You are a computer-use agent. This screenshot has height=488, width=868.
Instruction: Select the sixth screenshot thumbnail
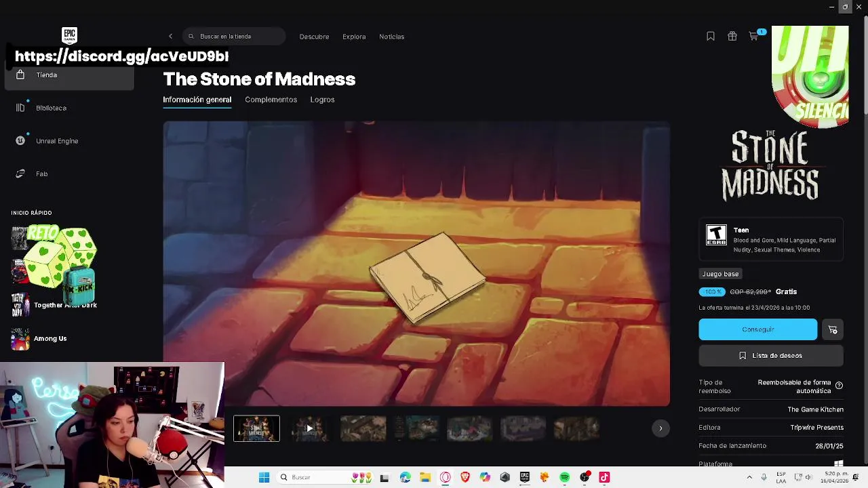tap(523, 428)
